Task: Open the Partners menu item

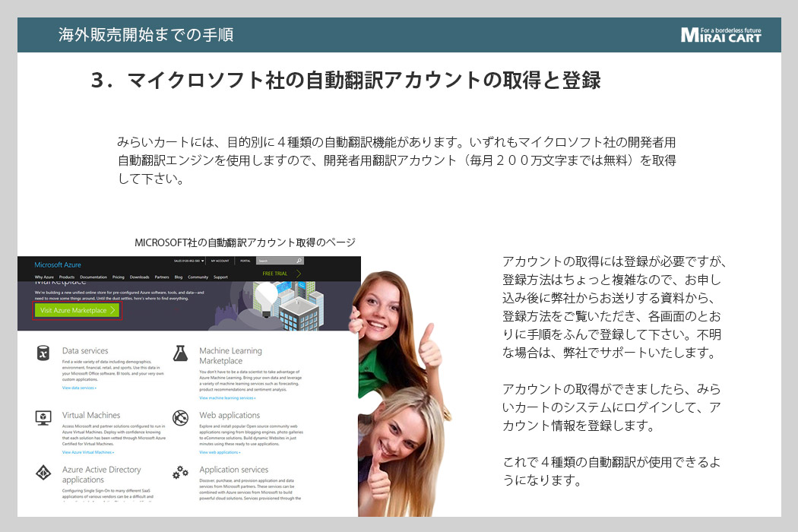Action: [162, 277]
